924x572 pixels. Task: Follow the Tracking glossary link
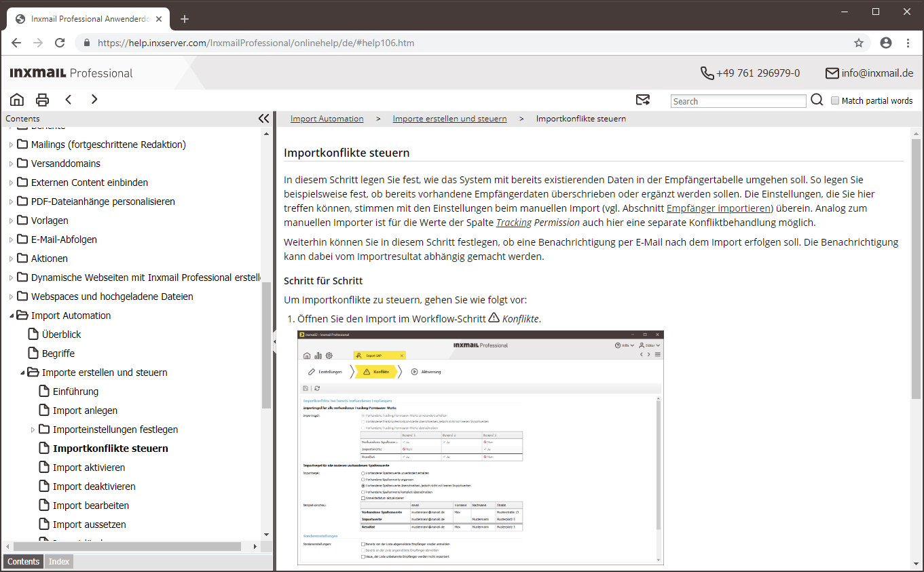pos(513,223)
